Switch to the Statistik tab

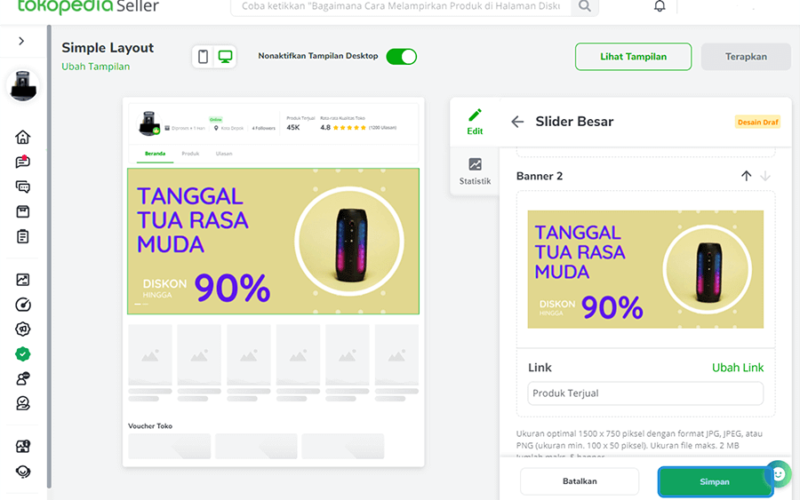coord(474,171)
